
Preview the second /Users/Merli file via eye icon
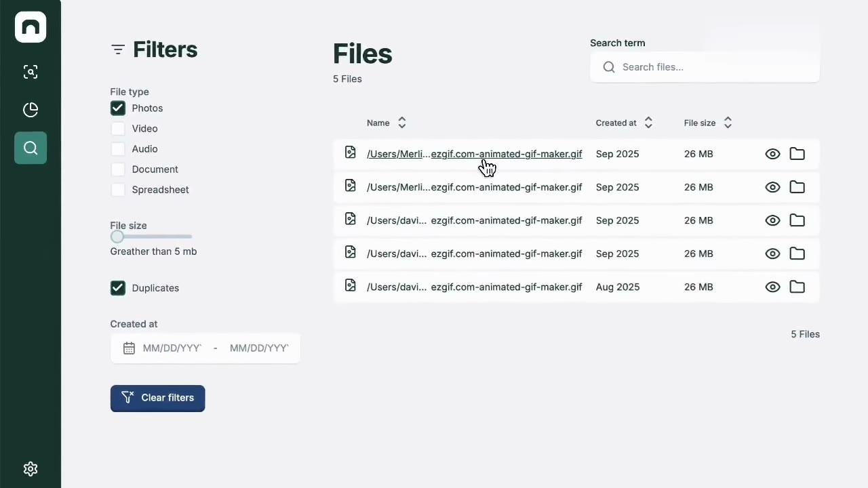(x=772, y=187)
